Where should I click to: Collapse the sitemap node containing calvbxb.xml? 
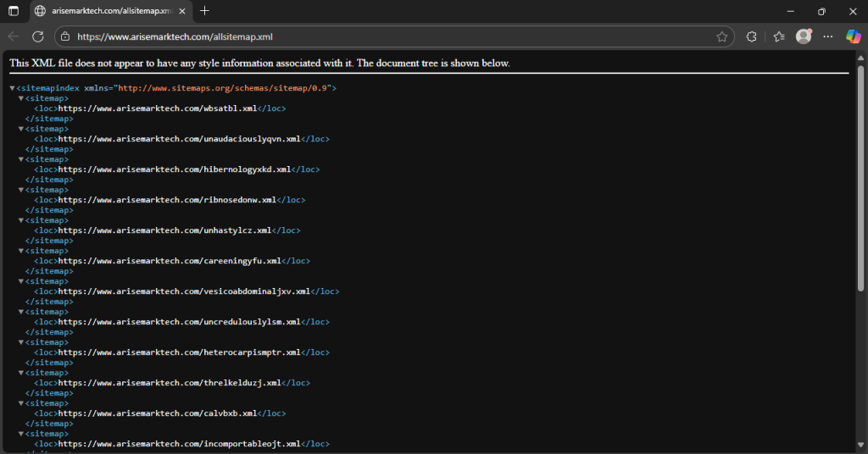(22, 403)
